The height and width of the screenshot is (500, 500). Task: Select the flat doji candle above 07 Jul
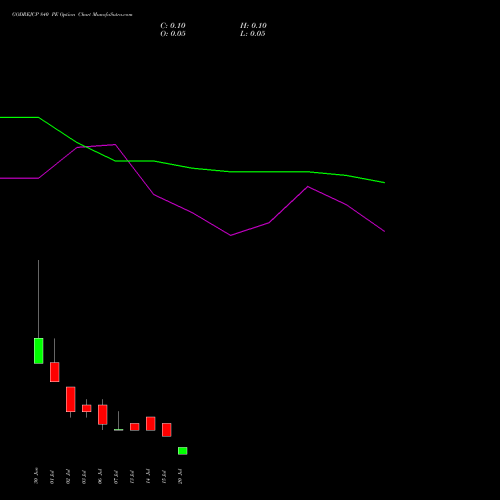click(x=118, y=430)
